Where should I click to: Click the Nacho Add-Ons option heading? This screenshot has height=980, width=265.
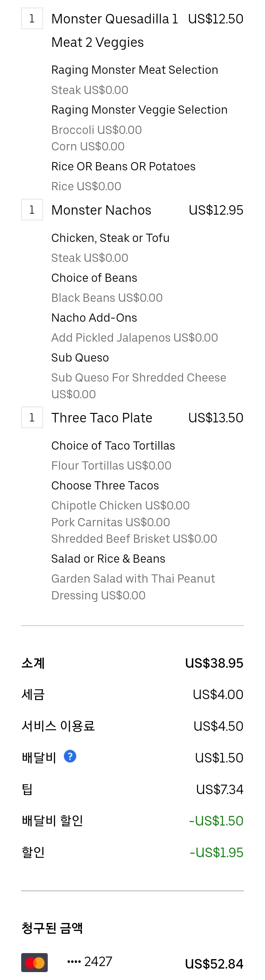94,317
